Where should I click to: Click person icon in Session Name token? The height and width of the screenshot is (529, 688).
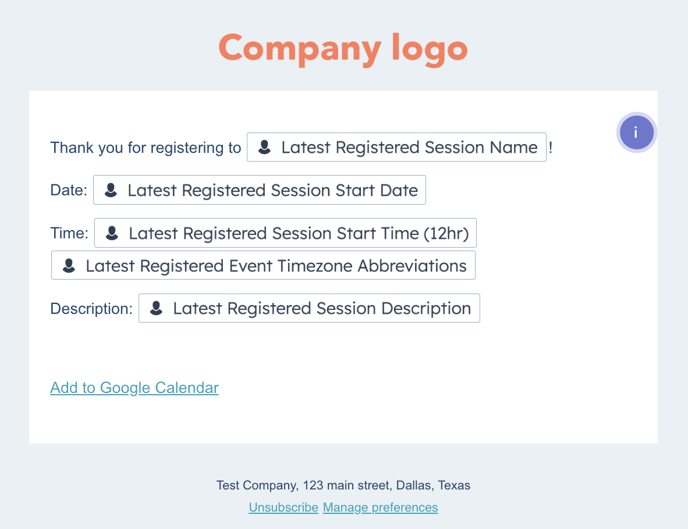coord(264,147)
